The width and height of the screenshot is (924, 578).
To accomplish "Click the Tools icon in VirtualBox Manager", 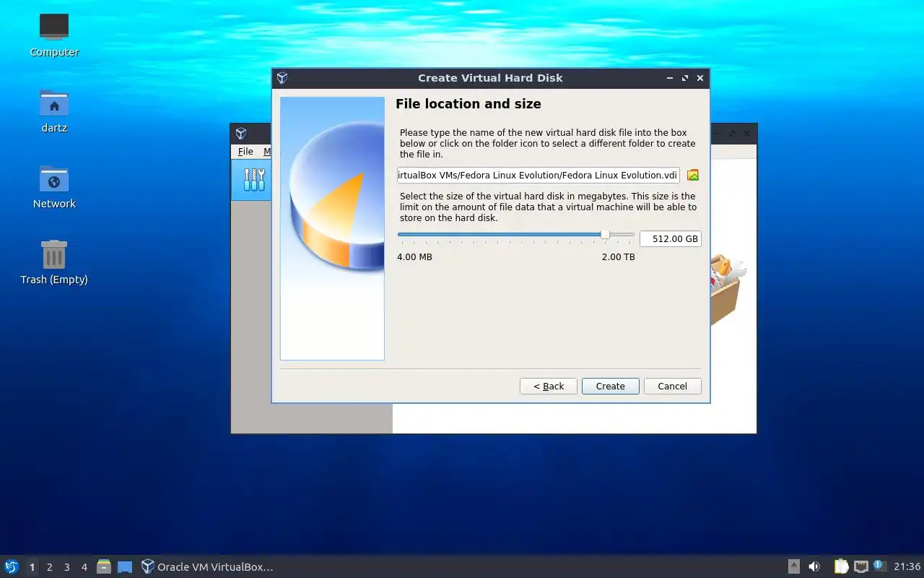I will 254,179.
